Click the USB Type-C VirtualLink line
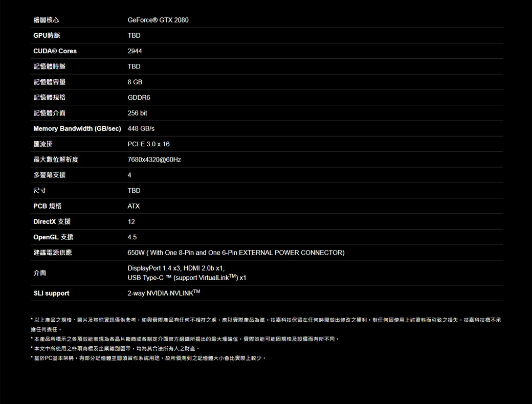 pos(187,278)
